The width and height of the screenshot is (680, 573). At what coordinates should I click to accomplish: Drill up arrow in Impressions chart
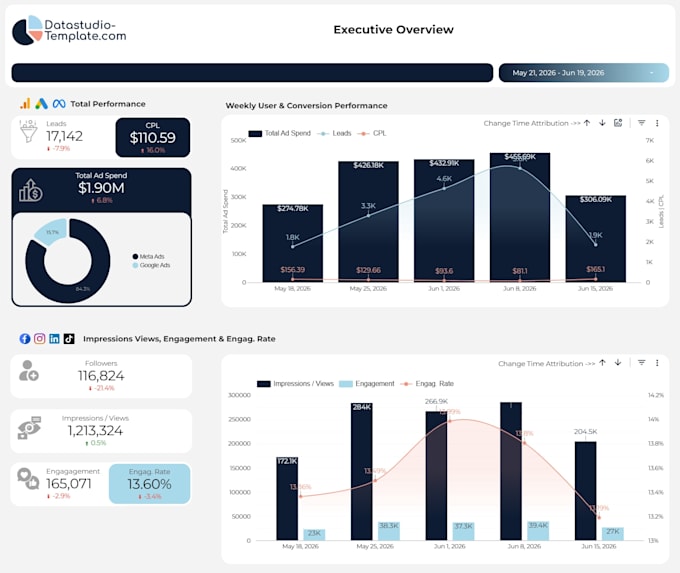click(x=602, y=363)
